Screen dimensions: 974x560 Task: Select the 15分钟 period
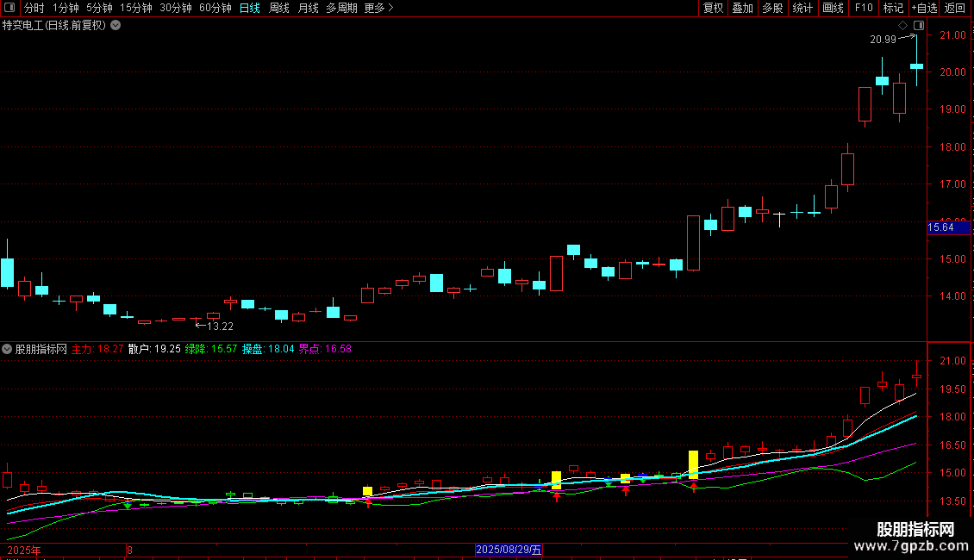click(136, 8)
